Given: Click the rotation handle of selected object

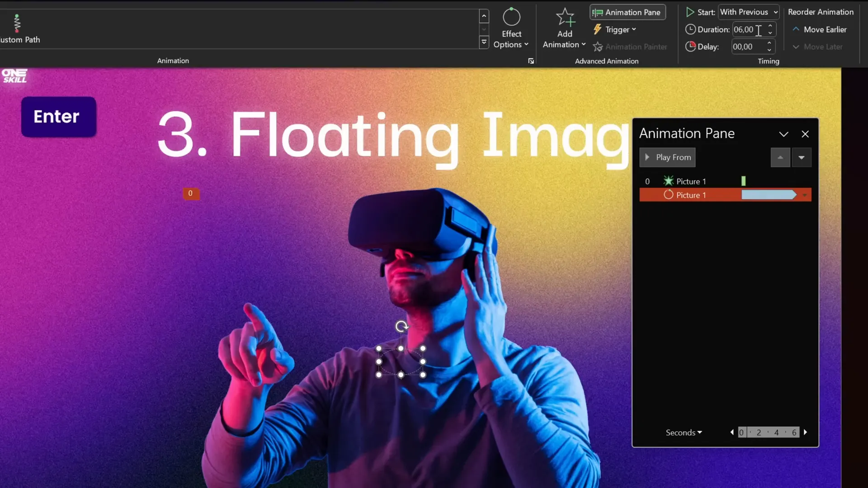Looking at the screenshot, I should pyautogui.click(x=401, y=326).
